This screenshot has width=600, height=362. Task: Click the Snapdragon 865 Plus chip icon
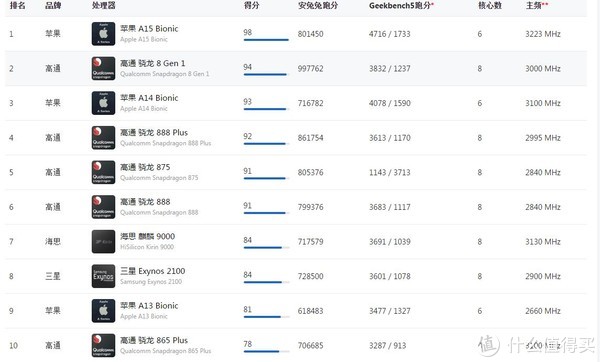coord(103,346)
